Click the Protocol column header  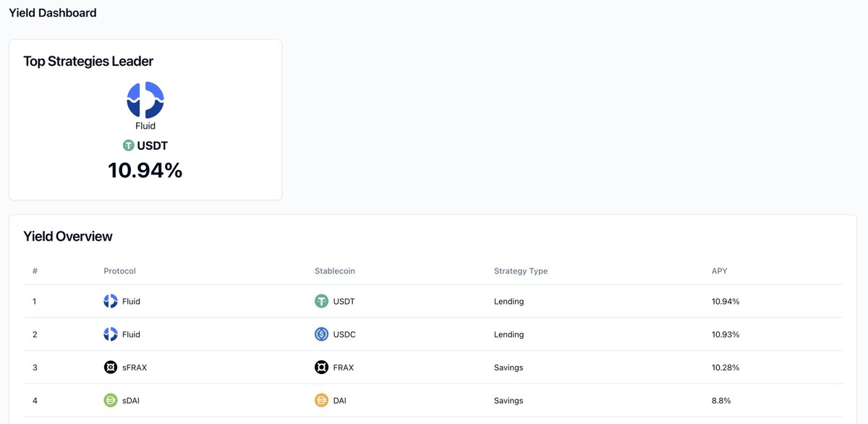pyautogui.click(x=119, y=271)
